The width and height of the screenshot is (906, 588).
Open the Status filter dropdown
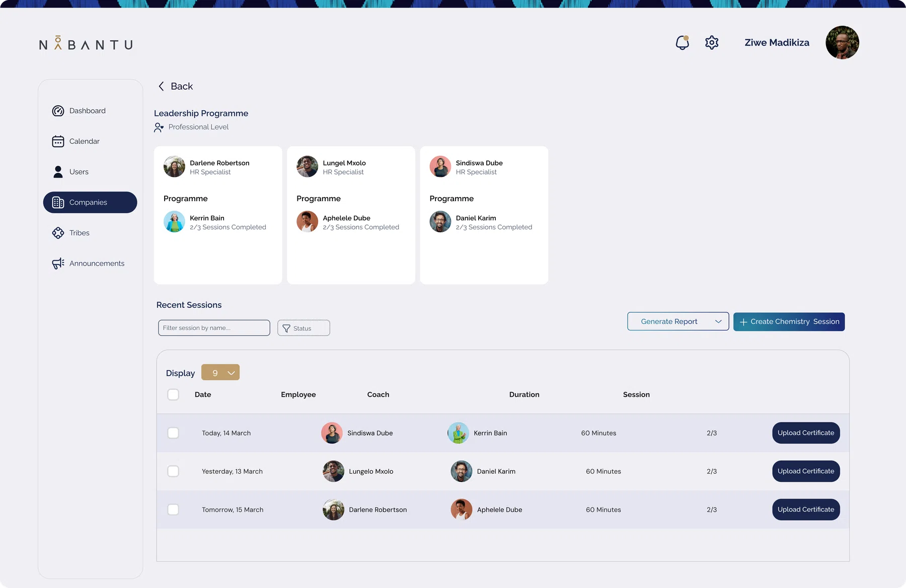point(304,328)
